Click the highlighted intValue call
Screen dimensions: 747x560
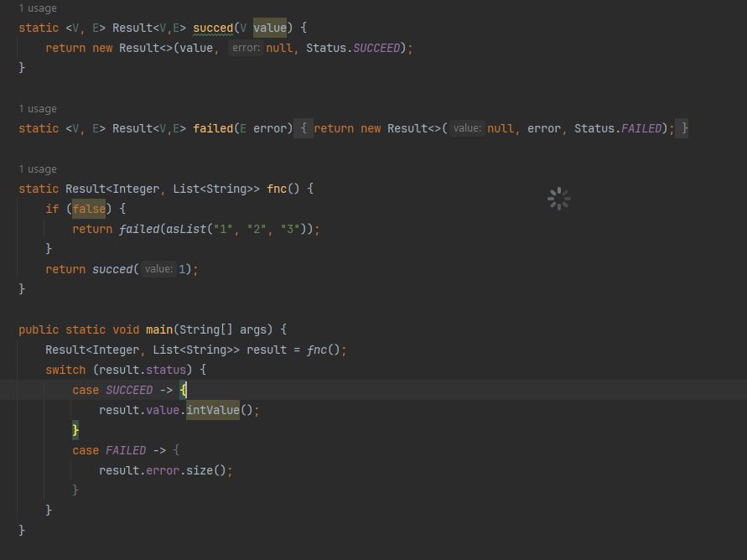(213, 410)
